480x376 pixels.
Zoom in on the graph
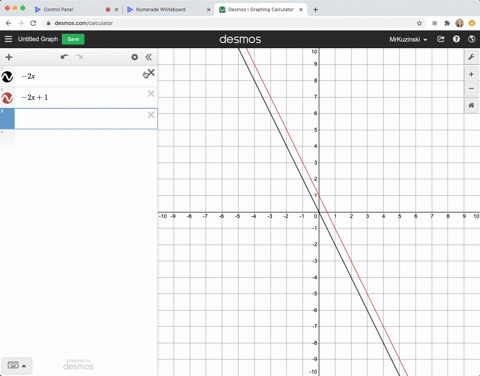point(471,74)
